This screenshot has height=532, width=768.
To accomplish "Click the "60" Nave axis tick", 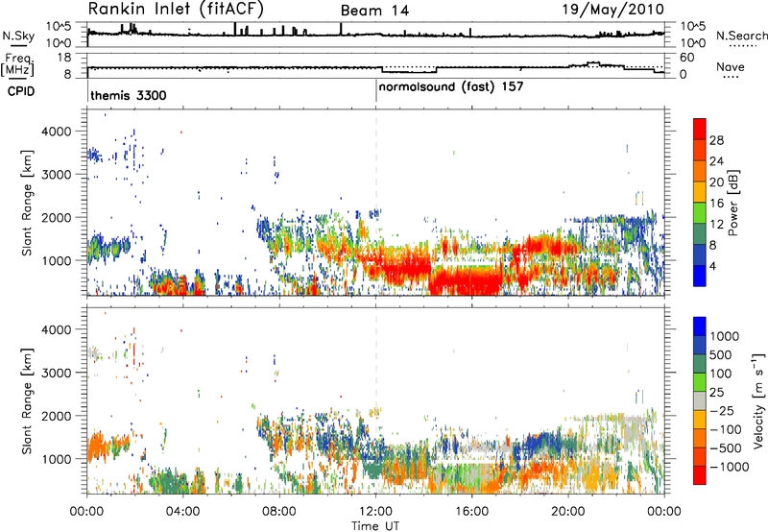I will [x=687, y=58].
